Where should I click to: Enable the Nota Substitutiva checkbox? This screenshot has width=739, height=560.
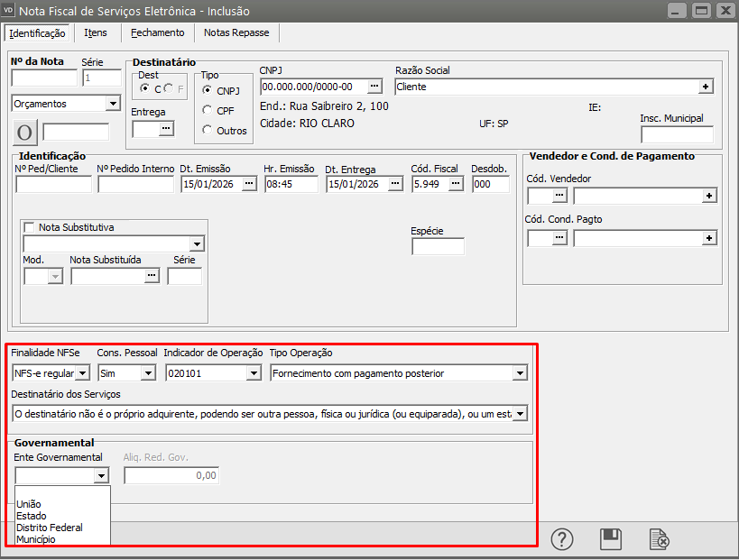(x=29, y=227)
